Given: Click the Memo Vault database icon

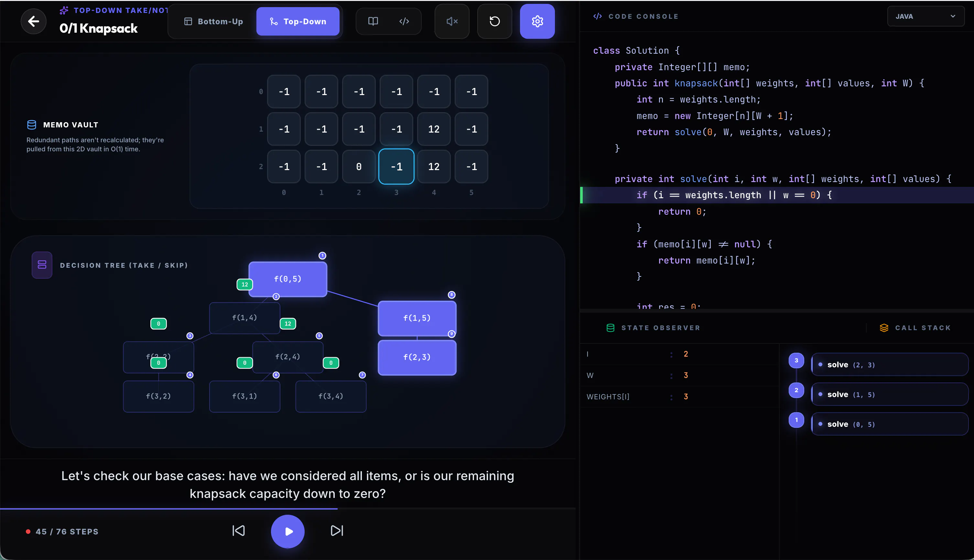Looking at the screenshot, I should pos(32,124).
